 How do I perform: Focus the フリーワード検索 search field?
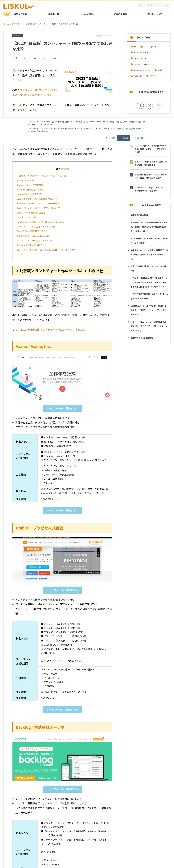(151, 5)
